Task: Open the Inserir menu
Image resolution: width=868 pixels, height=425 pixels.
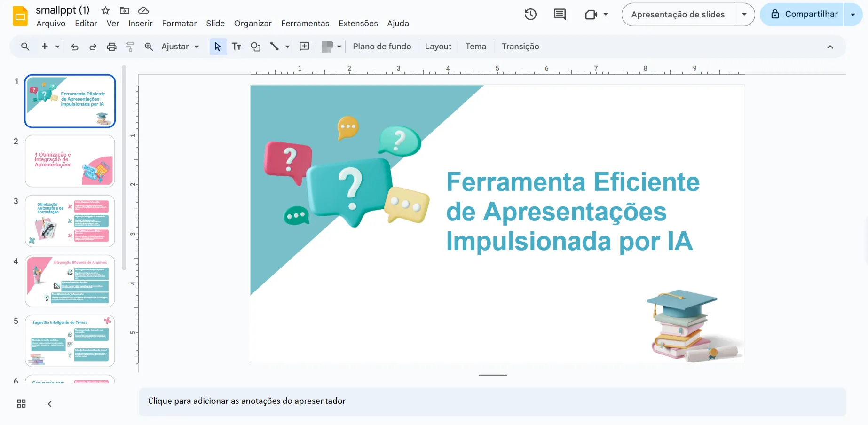Action: pos(140,23)
